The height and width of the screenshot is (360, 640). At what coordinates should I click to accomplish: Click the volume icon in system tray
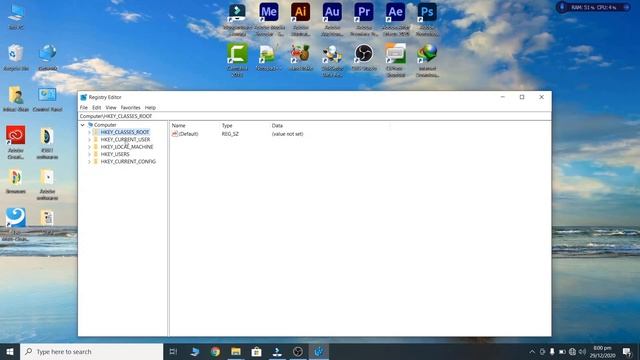click(x=582, y=351)
